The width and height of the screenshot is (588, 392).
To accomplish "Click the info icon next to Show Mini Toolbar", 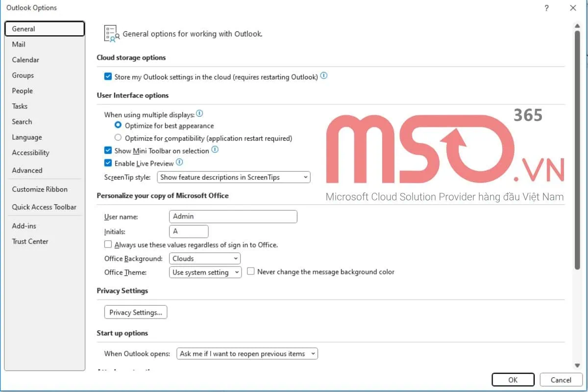I will click(215, 150).
